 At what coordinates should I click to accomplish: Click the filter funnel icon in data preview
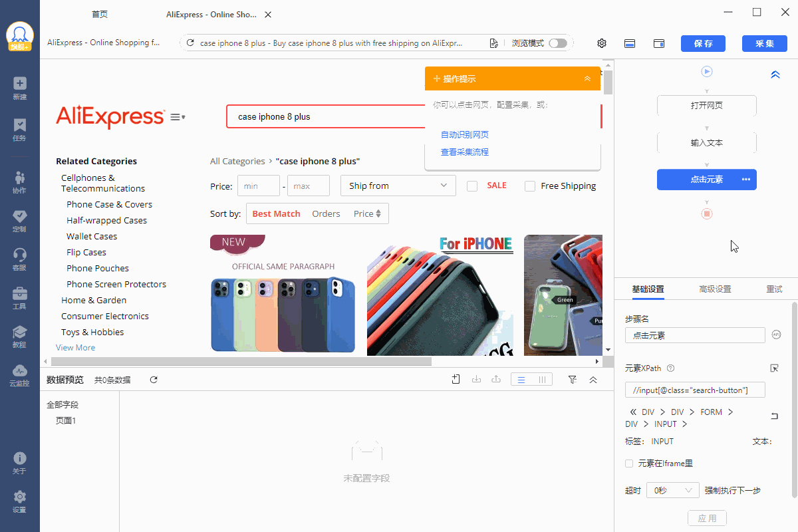[573, 380]
